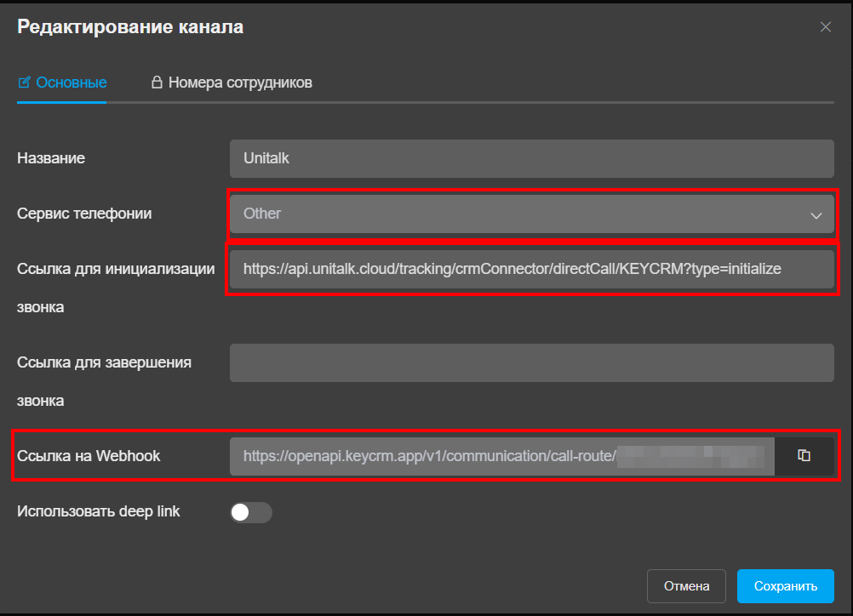Click the Ссылка для завершения звонка label
The height and width of the screenshot is (616, 853).
(104, 382)
